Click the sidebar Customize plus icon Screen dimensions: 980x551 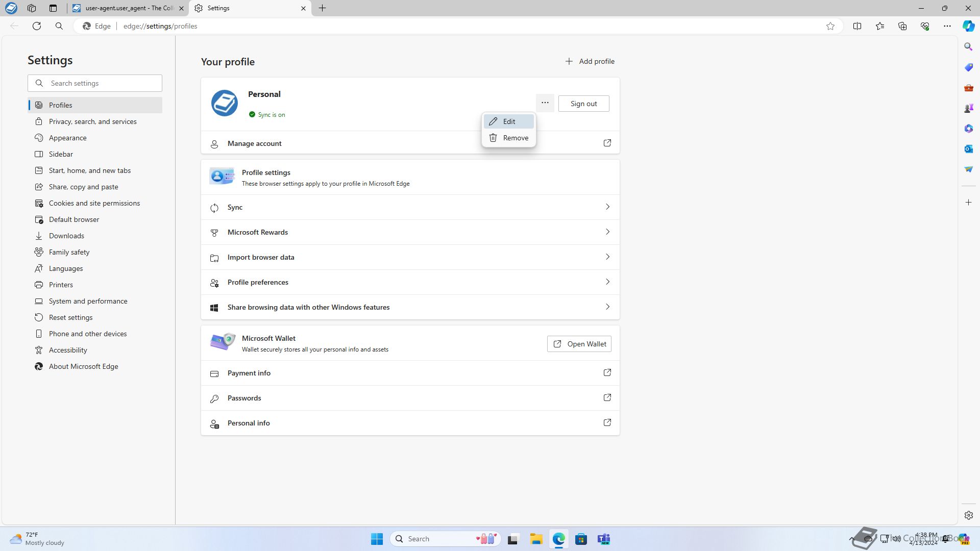point(968,203)
